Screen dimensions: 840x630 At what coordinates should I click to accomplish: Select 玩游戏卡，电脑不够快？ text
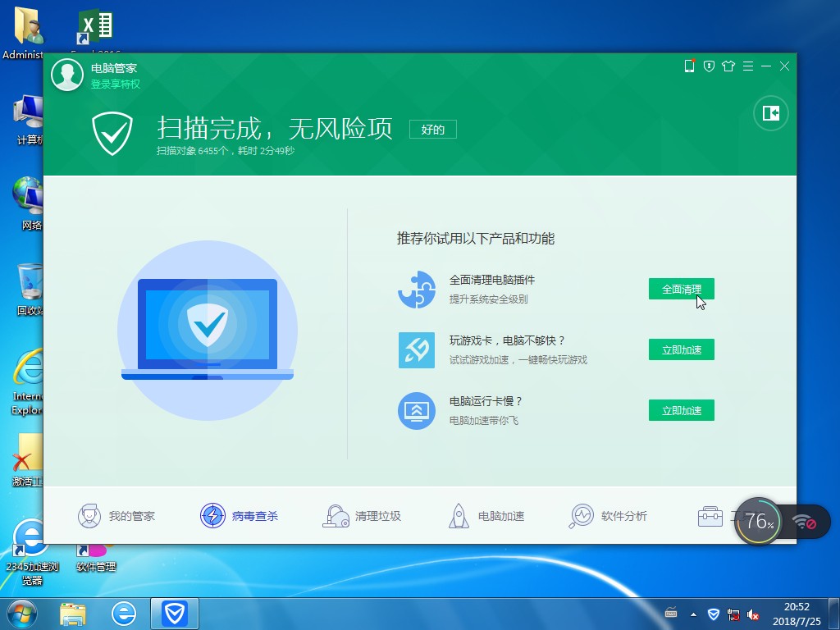tap(507, 340)
